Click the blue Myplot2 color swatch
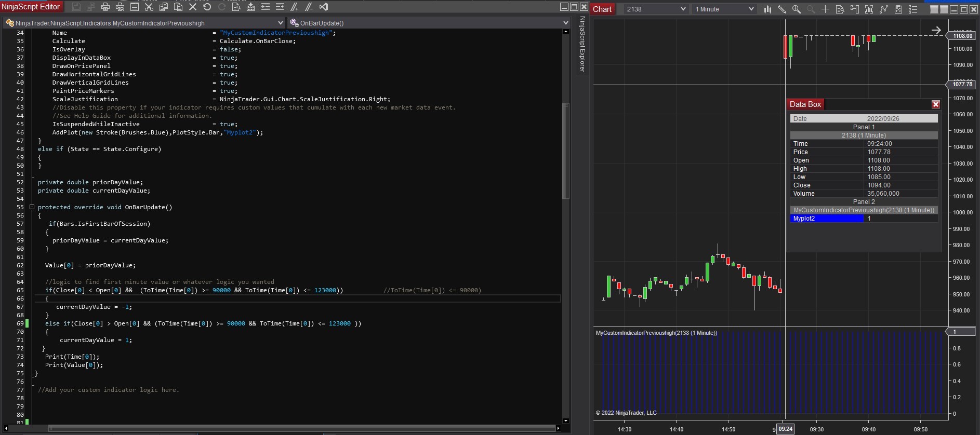 coord(827,219)
